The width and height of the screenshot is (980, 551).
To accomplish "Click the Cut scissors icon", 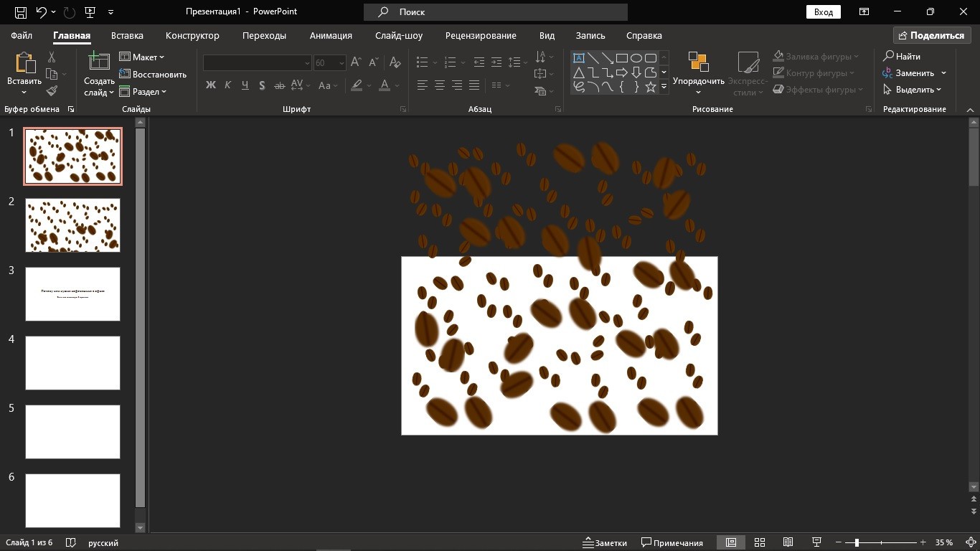I will (x=52, y=57).
